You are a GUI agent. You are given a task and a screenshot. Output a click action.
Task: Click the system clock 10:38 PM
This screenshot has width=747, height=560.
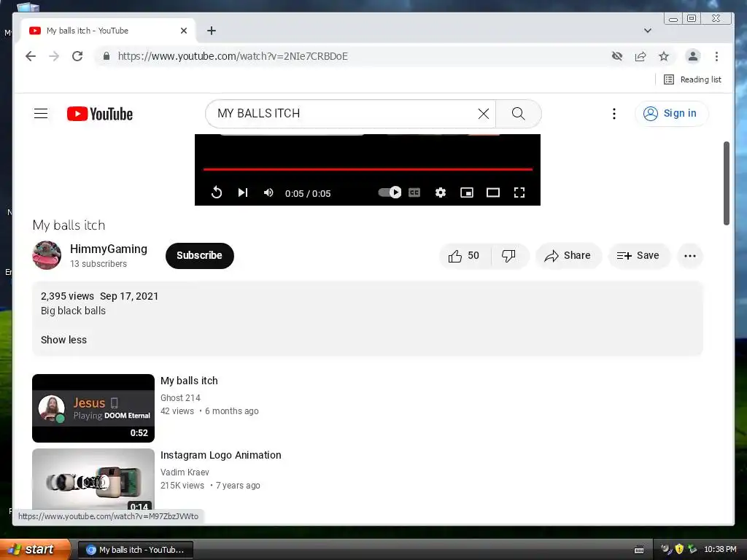[720, 549]
